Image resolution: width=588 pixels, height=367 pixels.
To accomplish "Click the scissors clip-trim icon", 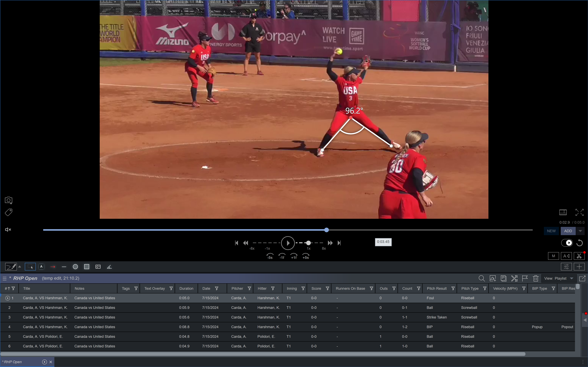I will [579, 256].
